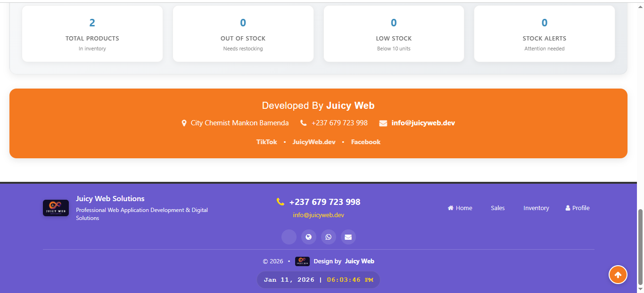The width and height of the screenshot is (644, 293).
Task: Follow the TikTok link in orange banner
Action: tap(266, 142)
